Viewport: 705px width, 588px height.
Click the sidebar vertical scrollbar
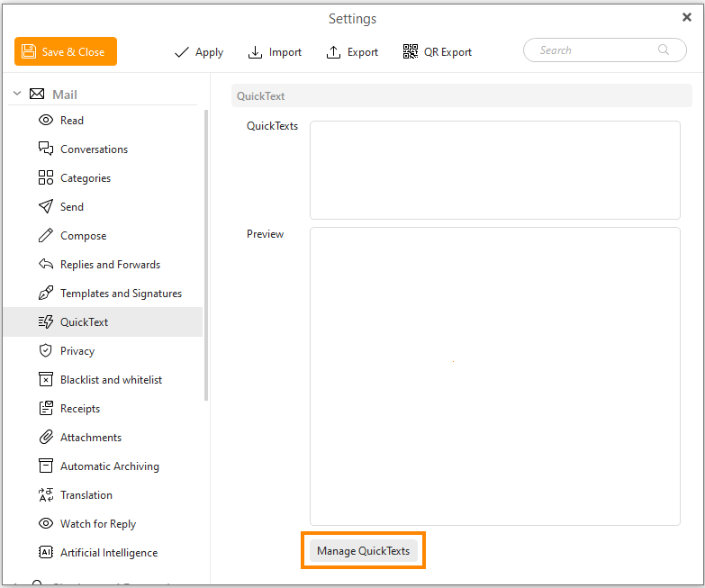point(206,252)
